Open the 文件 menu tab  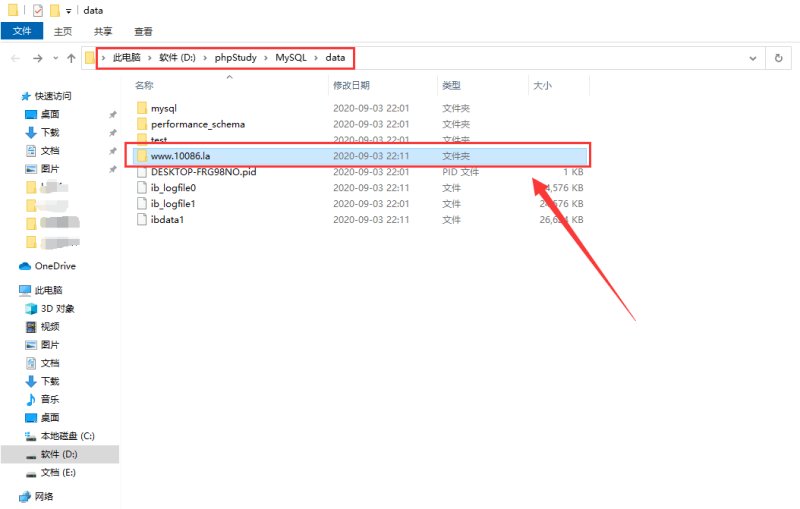coord(22,31)
